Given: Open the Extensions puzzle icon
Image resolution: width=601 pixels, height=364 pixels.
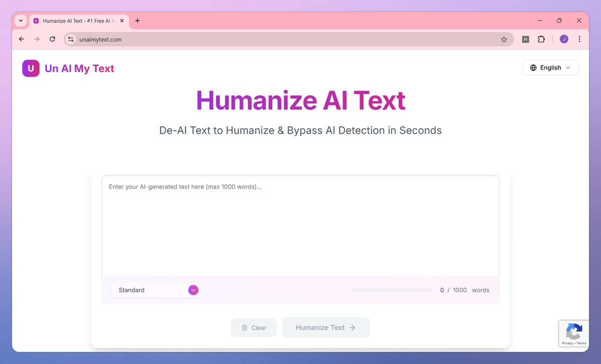Looking at the screenshot, I should 541,39.
